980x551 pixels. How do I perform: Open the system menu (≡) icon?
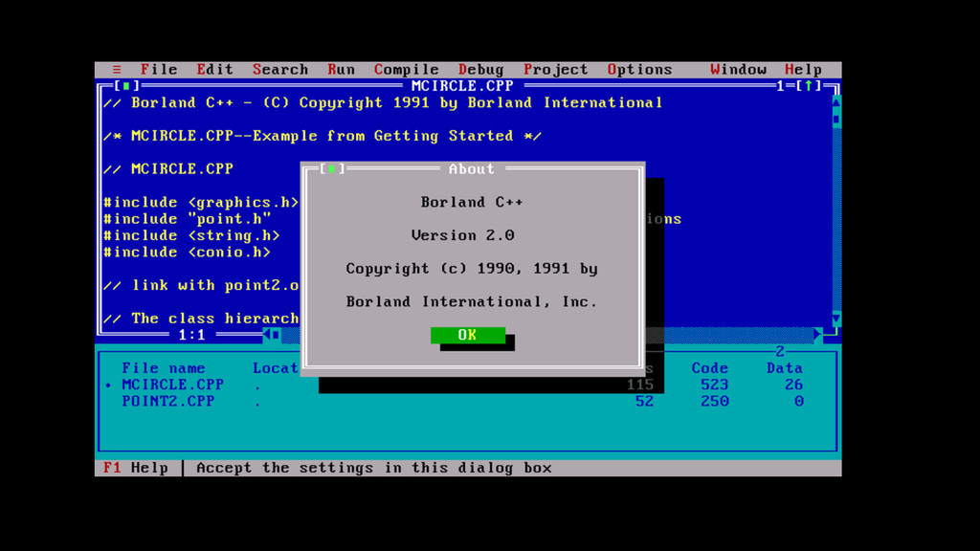pyautogui.click(x=117, y=69)
